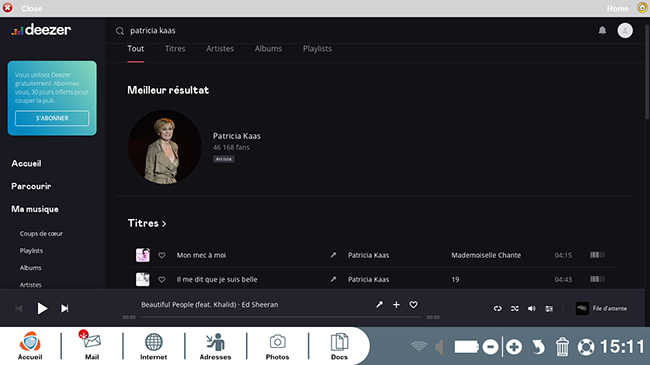The image size is (650, 365).
Task: Open Internet in the bottom dock
Action: tap(153, 346)
